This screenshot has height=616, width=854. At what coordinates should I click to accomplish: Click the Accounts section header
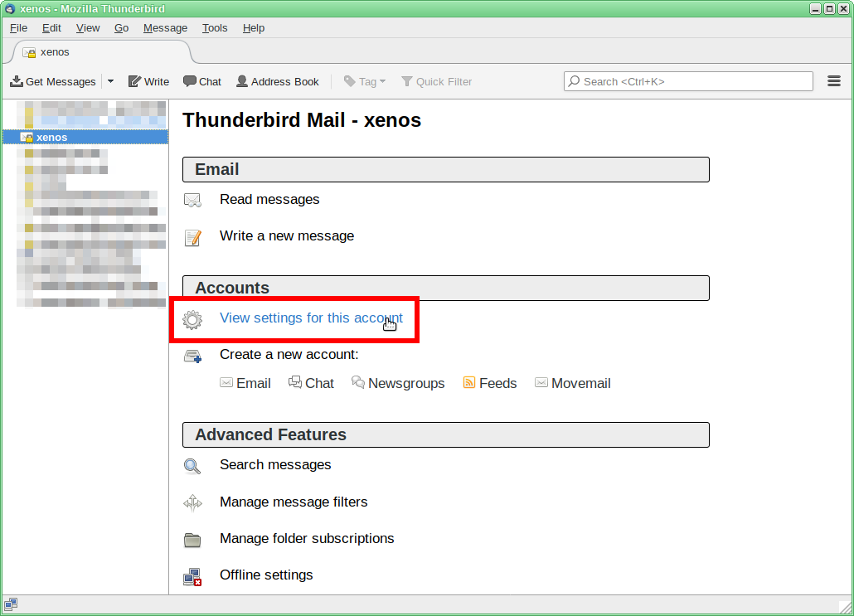(x=445, y=288)
